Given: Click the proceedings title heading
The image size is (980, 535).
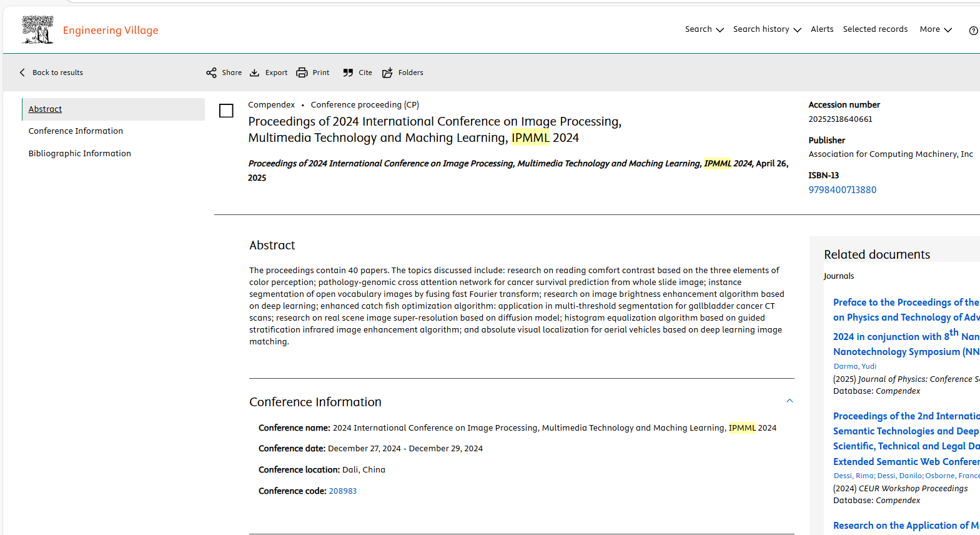Looking at the screenshot, I should point(435,129).
